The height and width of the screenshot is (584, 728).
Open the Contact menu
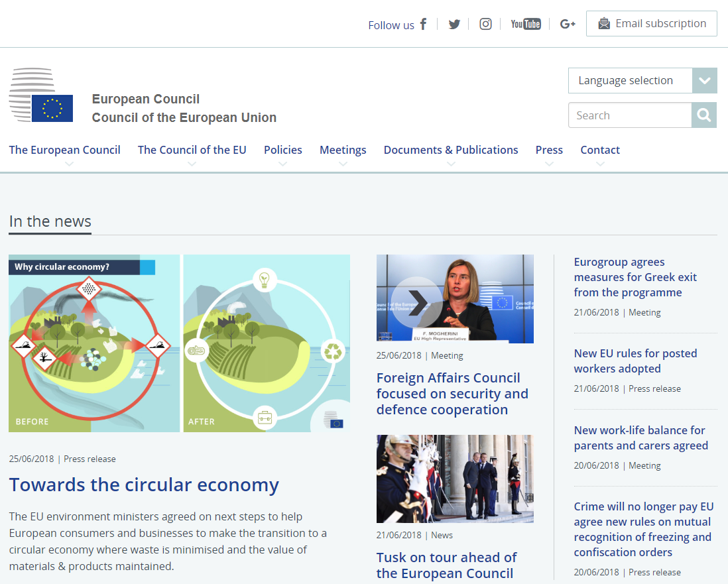tap(600, 150)
